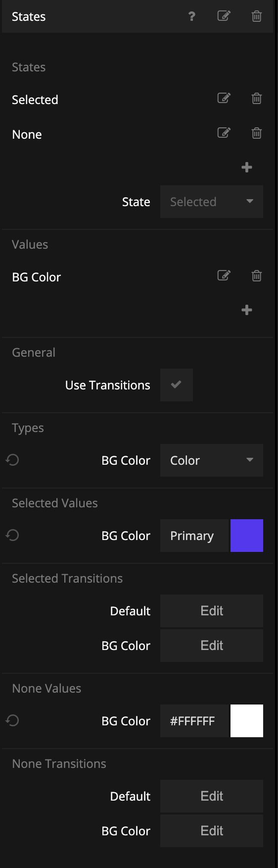Toggle the Use Transitions checkbox
The image size is (278, 868).
177,385
